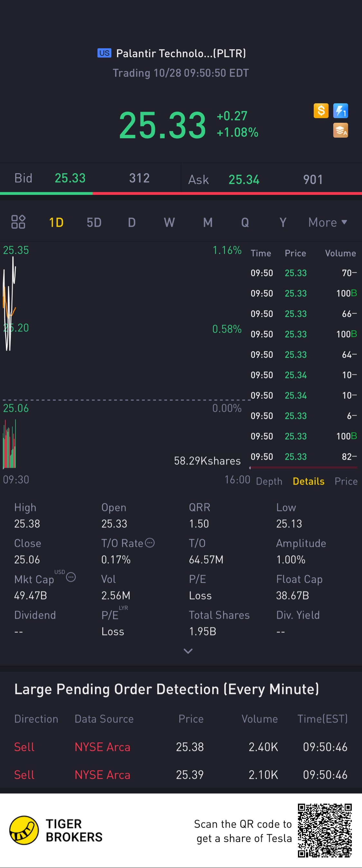This screenshot has width=362, height=868.
Task: Tap the Ask price 25.34
Action: pyautogui.click(x=244, y=179)
